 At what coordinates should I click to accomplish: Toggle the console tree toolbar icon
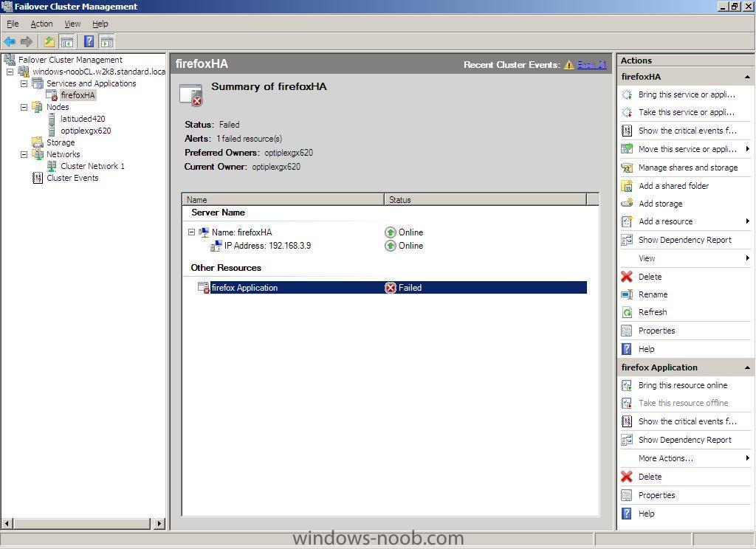67,41
